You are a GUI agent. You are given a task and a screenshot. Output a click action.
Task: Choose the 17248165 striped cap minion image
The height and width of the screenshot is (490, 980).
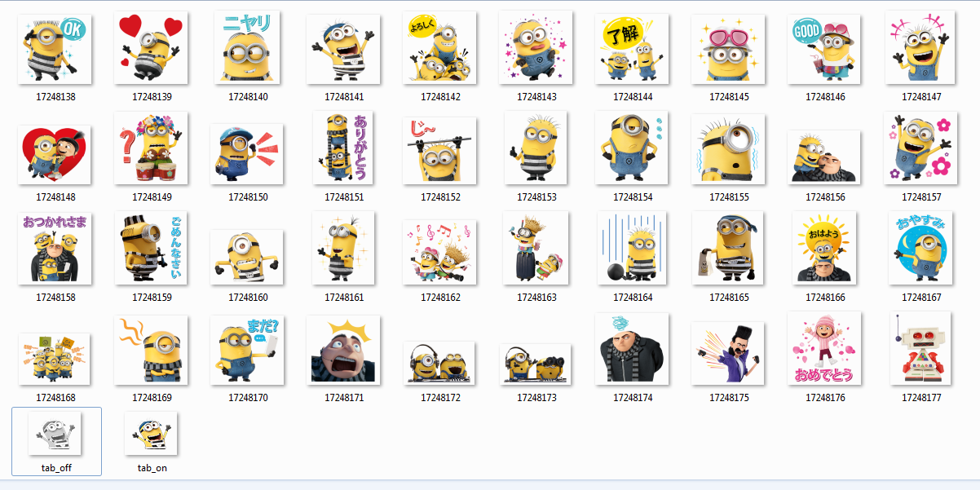click(x=729, y=248)
